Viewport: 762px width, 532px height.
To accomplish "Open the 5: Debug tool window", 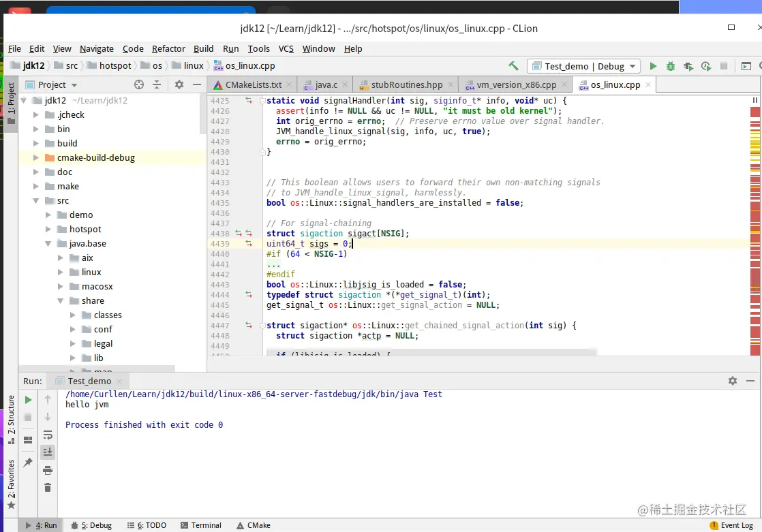I will (91, 525).
